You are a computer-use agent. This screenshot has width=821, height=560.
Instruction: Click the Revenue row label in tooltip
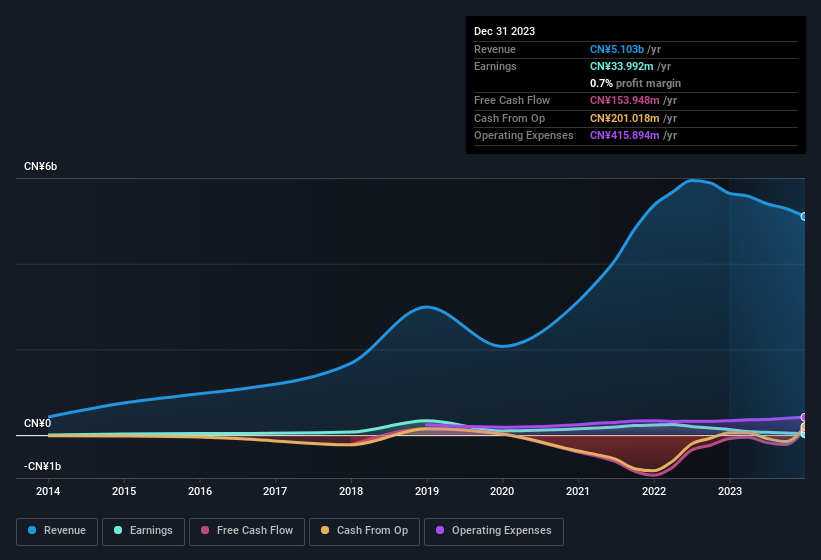click(495, 49)
